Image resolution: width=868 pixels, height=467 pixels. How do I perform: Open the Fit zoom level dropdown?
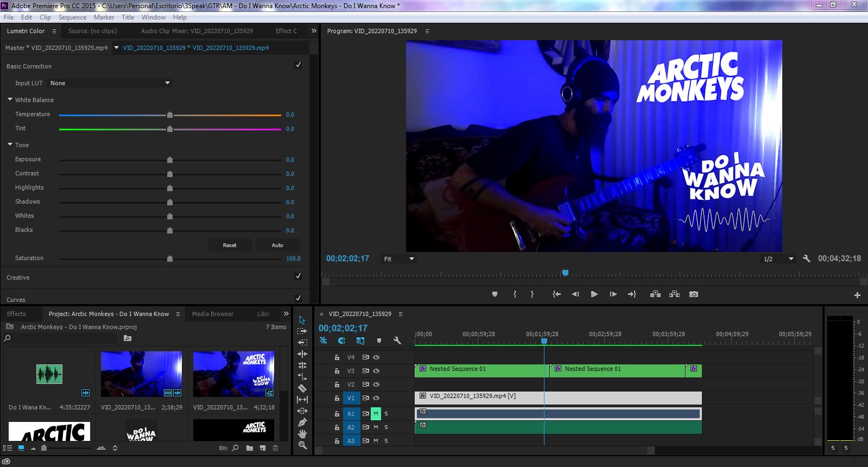pos(399,259)
